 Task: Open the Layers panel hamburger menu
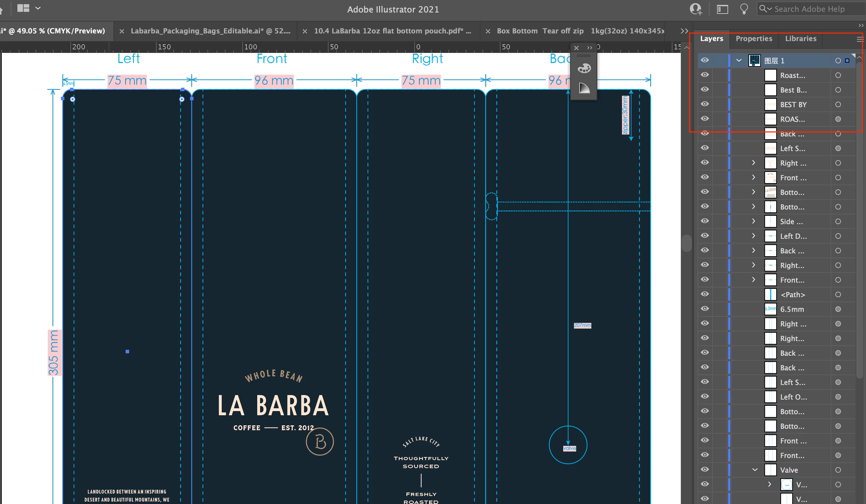(860, 39)
